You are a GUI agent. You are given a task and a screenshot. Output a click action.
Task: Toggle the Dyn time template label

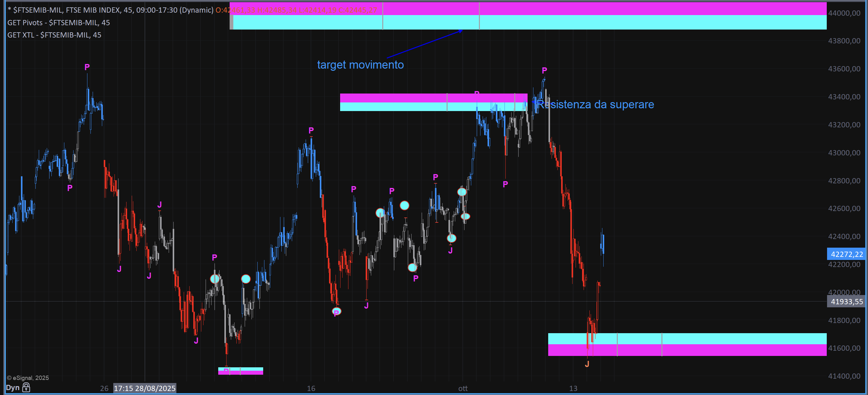point(13,388)
